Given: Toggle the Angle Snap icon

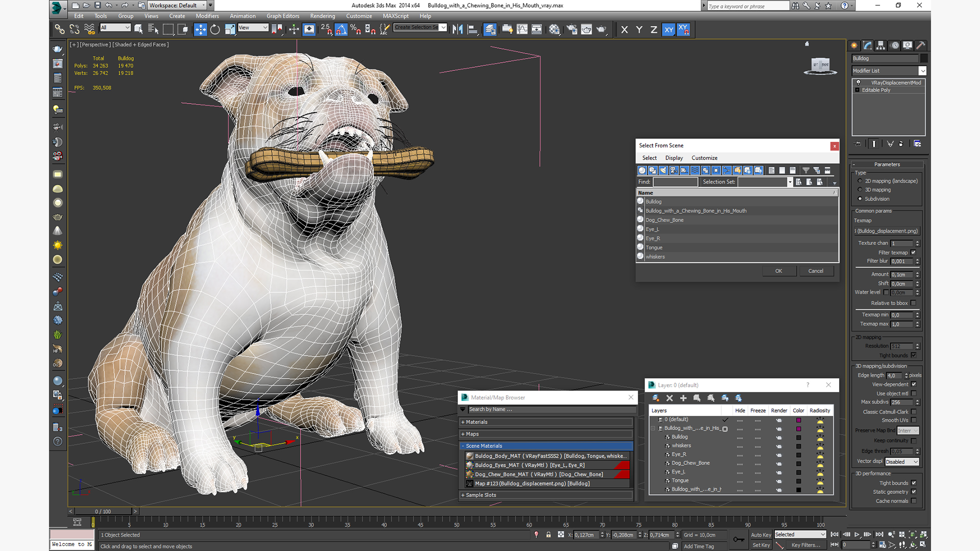Looking at the screenshot, I should 341,30.
